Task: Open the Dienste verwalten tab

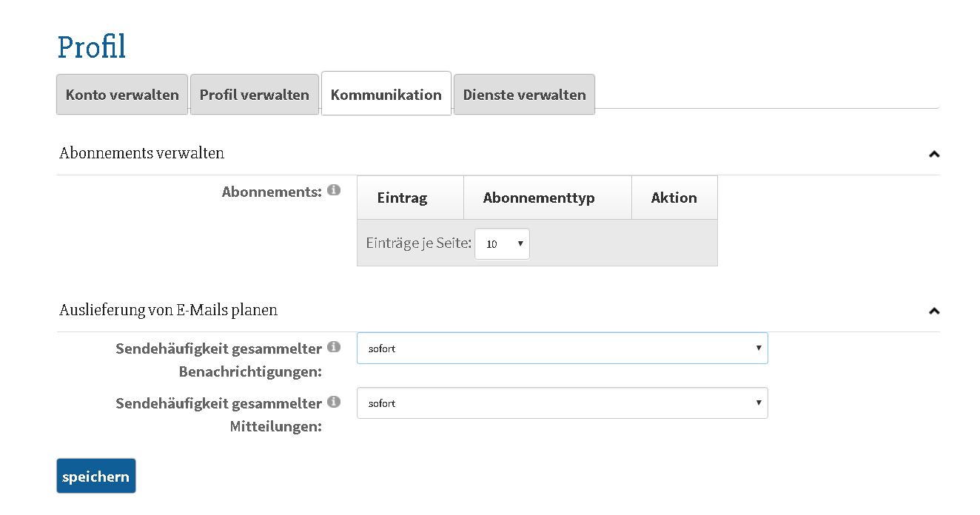Action: pos(524,95)
